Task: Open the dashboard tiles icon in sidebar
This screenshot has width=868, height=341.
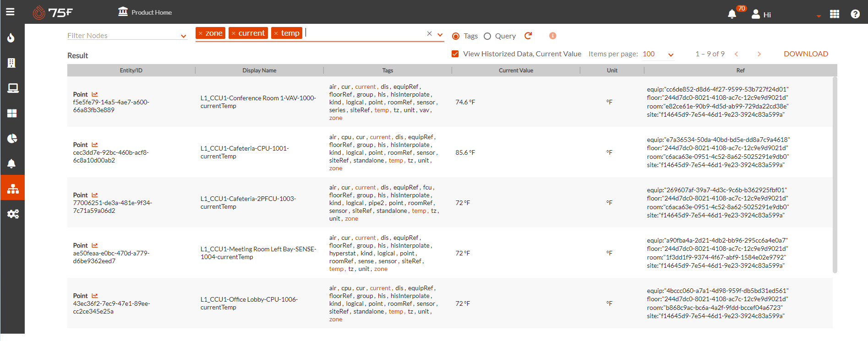Action: pos(12,113)
